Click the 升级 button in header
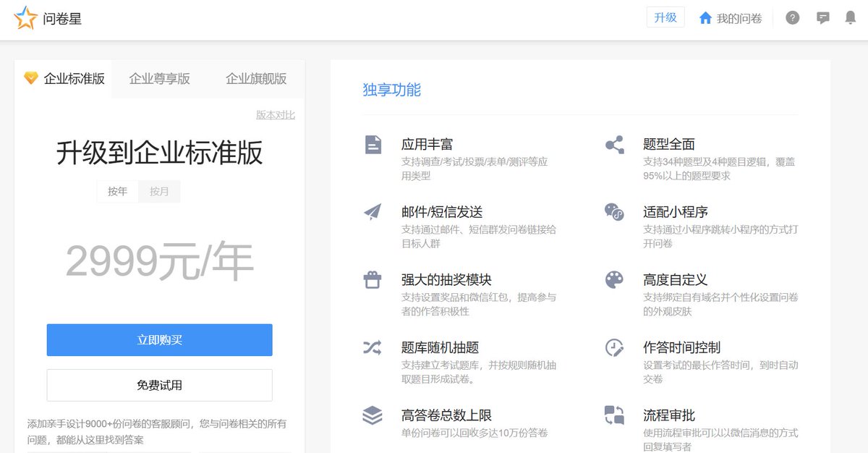 coord(665,17)
